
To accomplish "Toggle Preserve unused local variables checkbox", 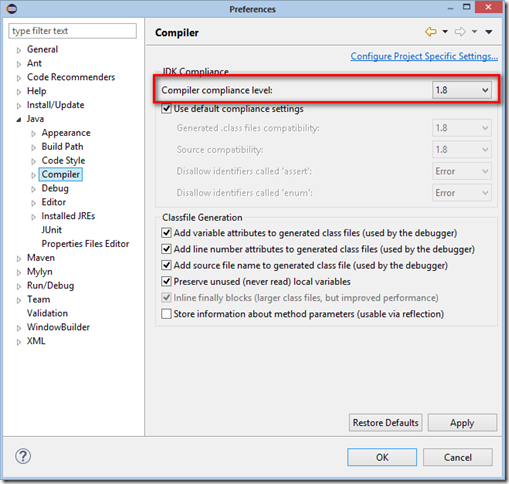I will pos(166,281).
